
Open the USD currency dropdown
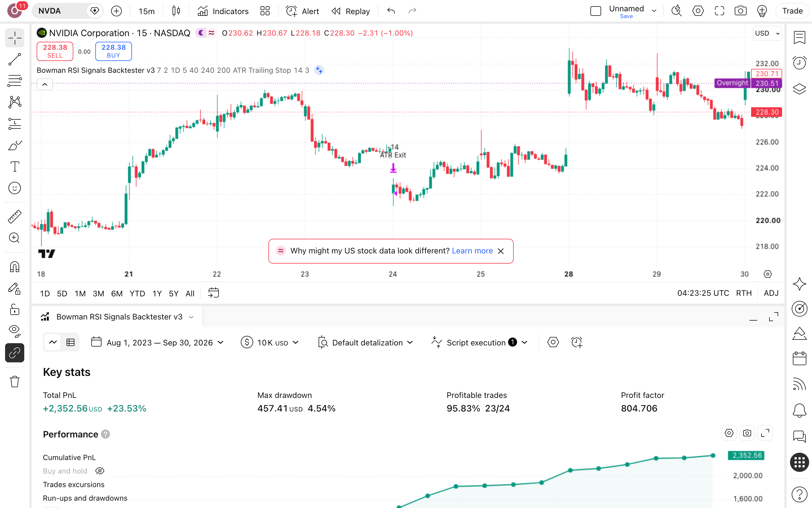click(x=767, y=33)
